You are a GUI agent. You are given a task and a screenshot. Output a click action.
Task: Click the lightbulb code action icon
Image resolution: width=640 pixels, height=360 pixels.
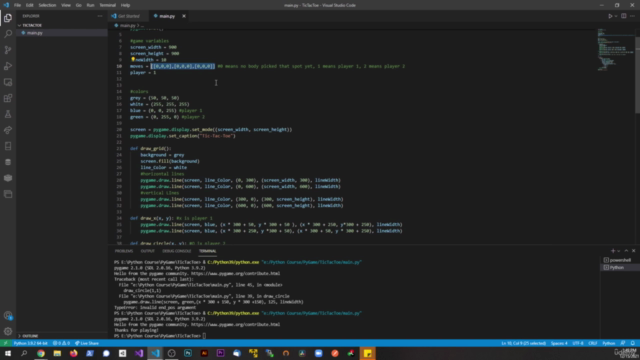[133, 60]
